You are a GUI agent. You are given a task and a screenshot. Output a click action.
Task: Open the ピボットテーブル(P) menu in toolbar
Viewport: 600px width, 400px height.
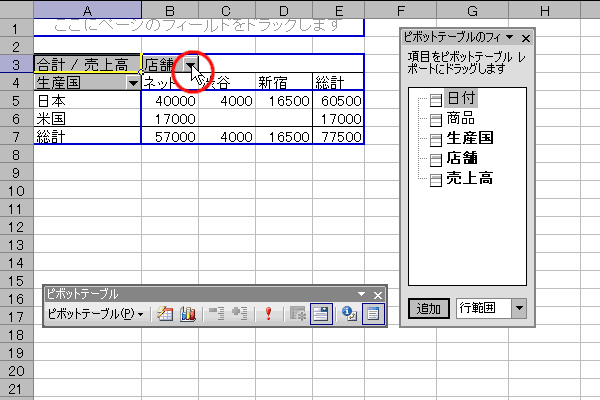pos(95,314)
